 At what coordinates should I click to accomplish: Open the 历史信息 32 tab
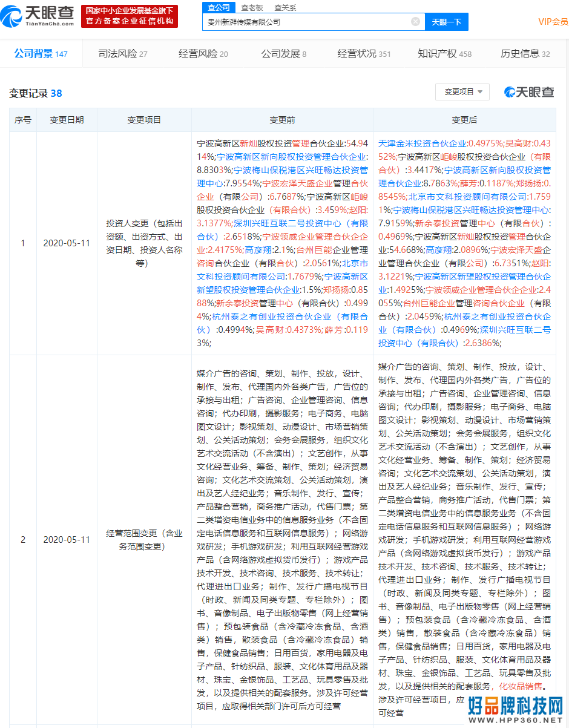525,54
